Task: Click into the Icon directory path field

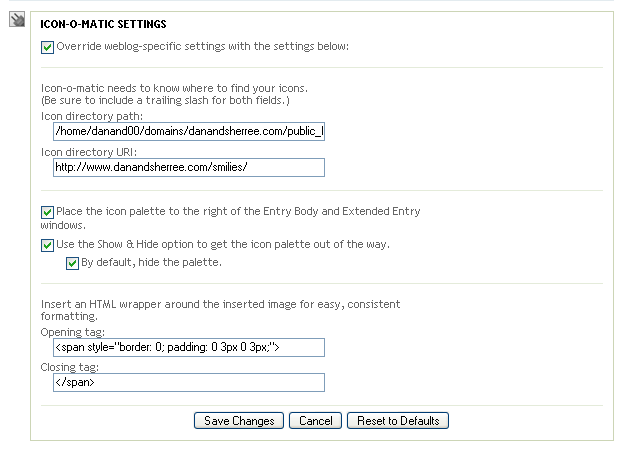Action: coord(189,131)
